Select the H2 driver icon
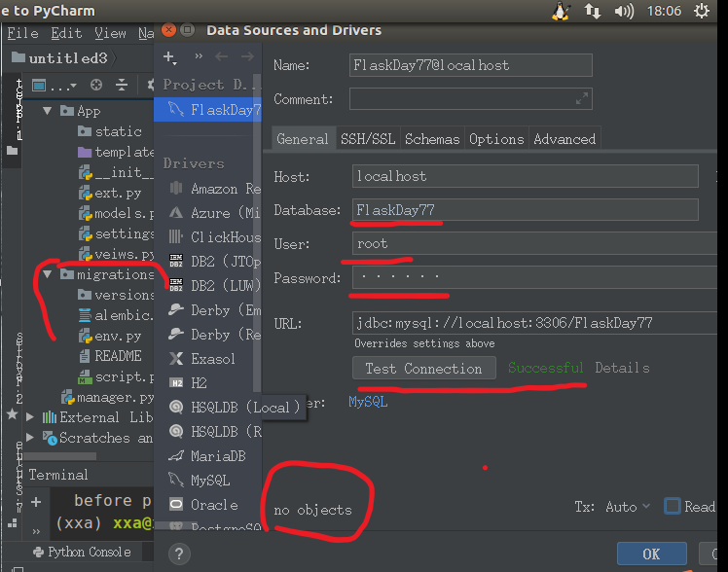This screenshot has height=572, width=728. coord(176,382)
